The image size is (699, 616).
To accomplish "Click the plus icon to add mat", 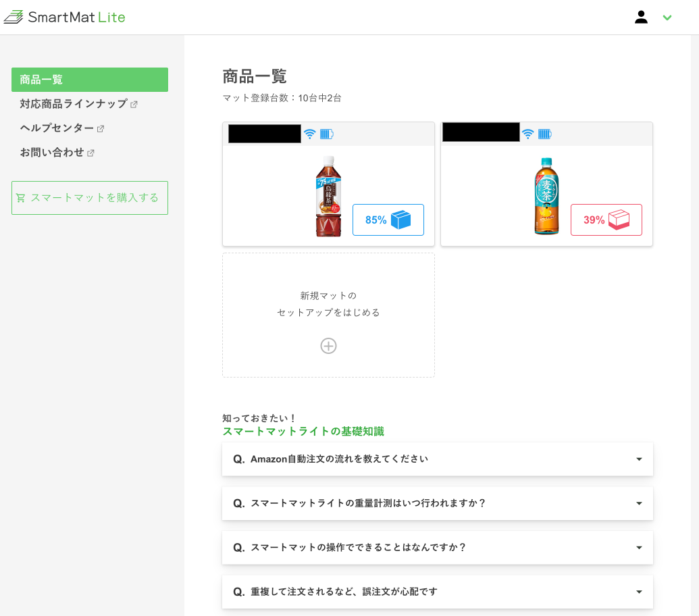I will [x=328, y=346].
